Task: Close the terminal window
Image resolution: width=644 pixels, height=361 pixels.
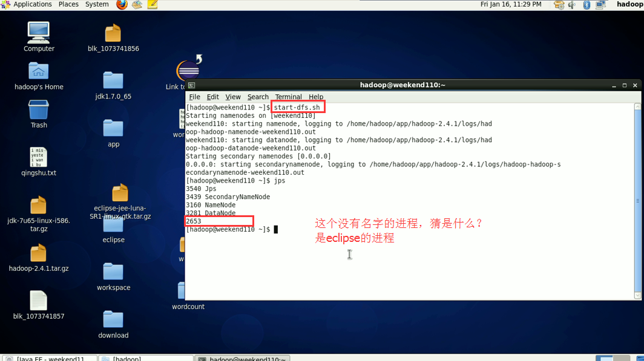Action: [x=635, y=85]
